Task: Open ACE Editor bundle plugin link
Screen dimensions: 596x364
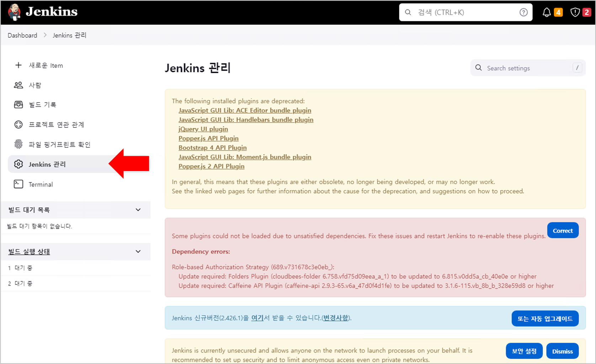Action: pos(245,110)
